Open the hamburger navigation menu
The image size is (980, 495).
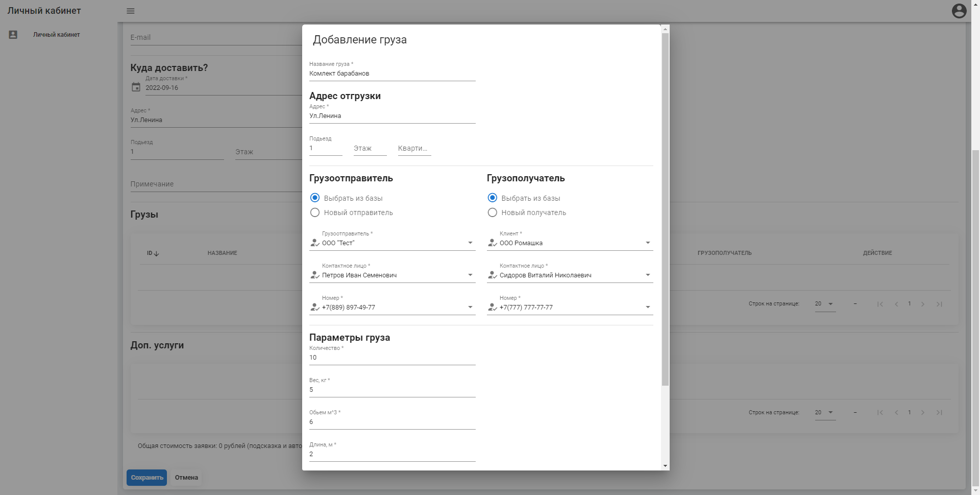click(131, 11)
